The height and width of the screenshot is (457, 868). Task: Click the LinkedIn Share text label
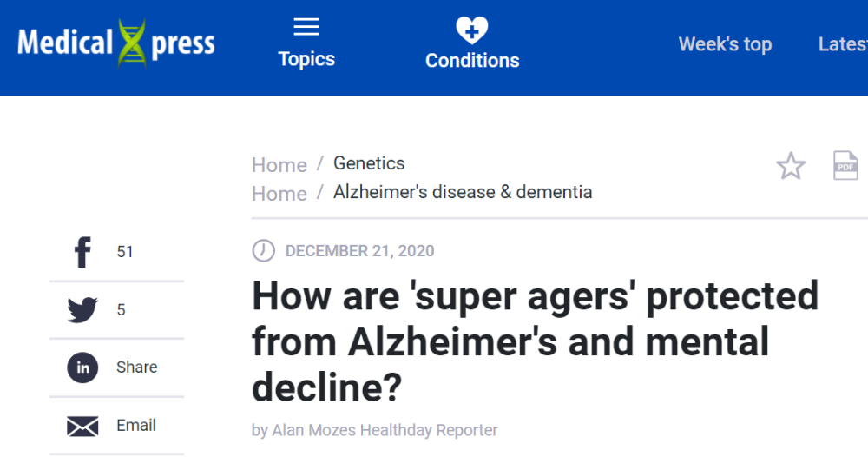click(137, 368)
